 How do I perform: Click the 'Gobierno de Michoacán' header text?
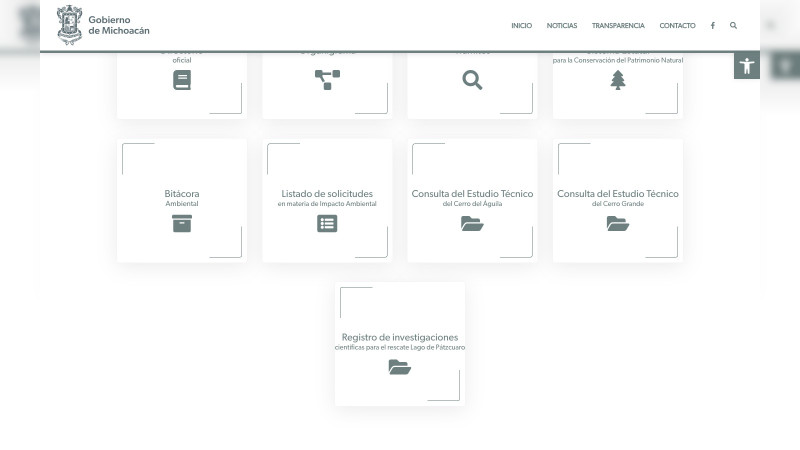(119, 25)
